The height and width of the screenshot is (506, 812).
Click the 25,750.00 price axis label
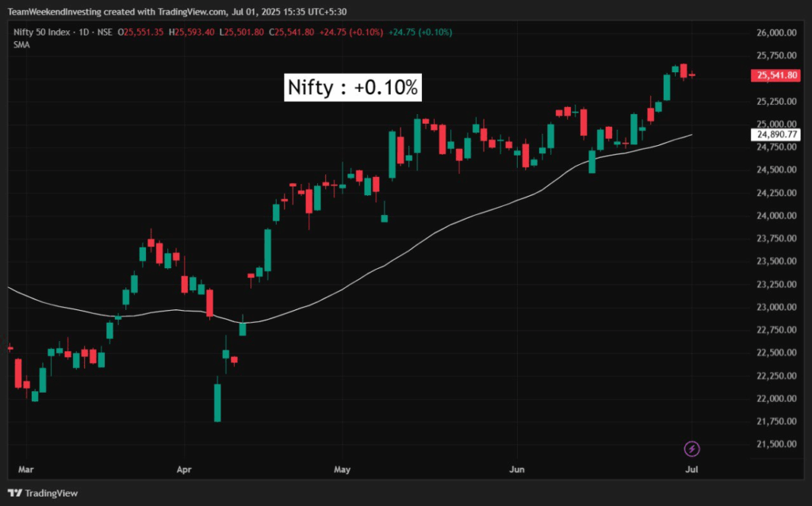pyautogui.click(x=776, y=56)
